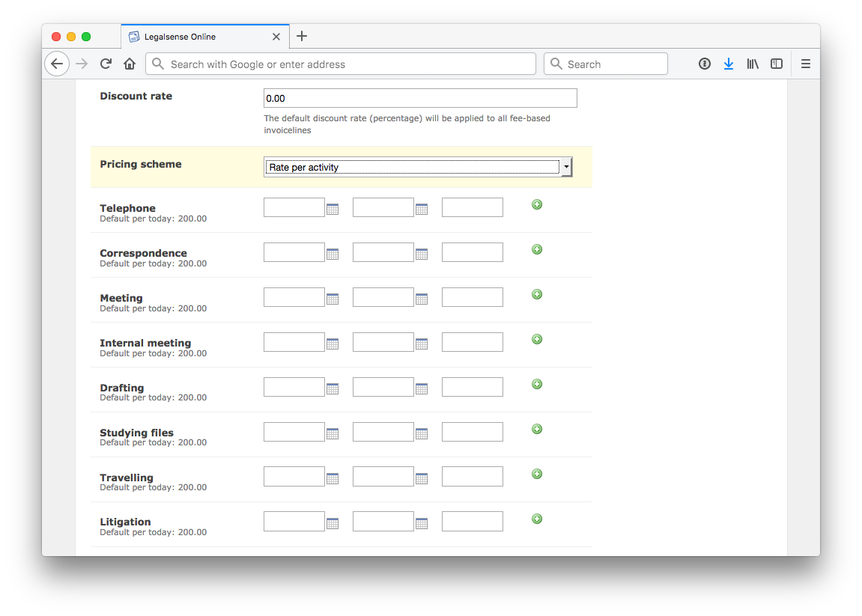Open second calendar picker in Travelling row
Screen dimensions: 862x616
421,478
